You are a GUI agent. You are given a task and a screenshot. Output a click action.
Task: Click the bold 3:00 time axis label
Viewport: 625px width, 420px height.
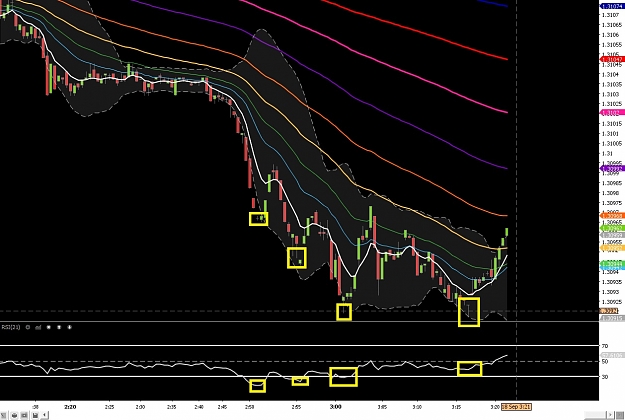tap(335, 407)
